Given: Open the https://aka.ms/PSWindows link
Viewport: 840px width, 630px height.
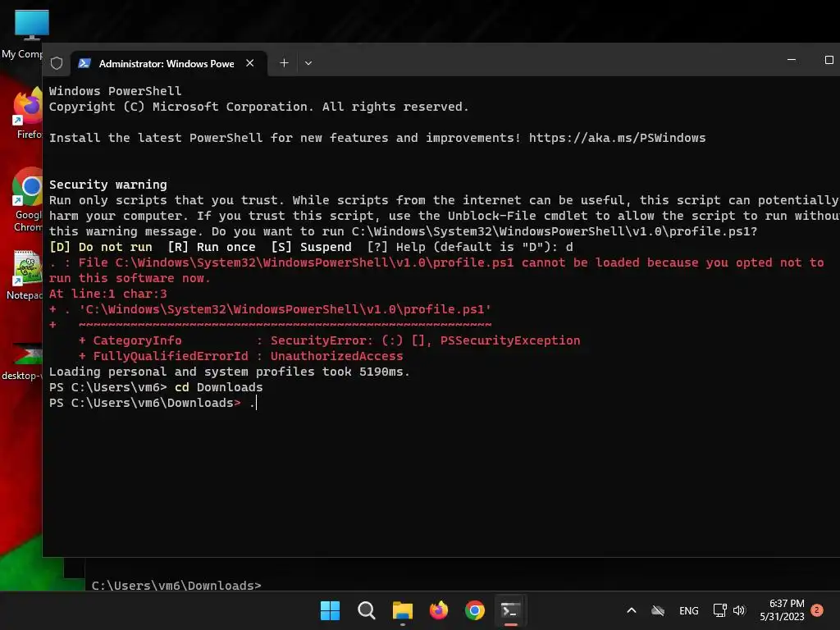Looking at the screenshot, I should (x=617, y=138).
